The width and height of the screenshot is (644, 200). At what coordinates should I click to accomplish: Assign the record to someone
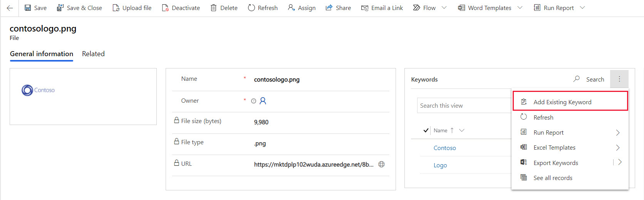(302, 8)
